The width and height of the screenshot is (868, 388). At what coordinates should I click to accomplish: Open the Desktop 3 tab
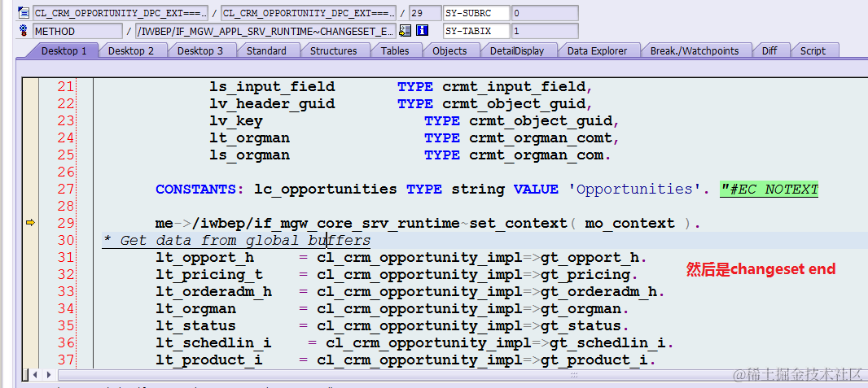click(x=199, y=51)
